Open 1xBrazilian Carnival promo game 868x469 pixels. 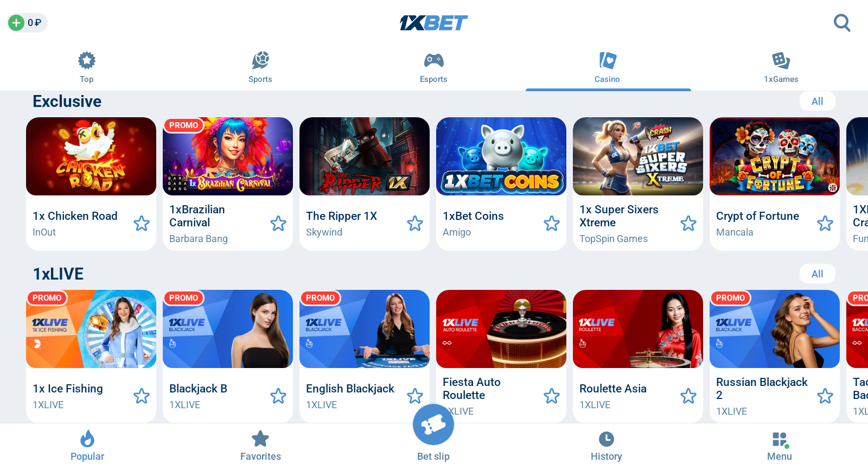pyautogui.click(x=228, y=156)
